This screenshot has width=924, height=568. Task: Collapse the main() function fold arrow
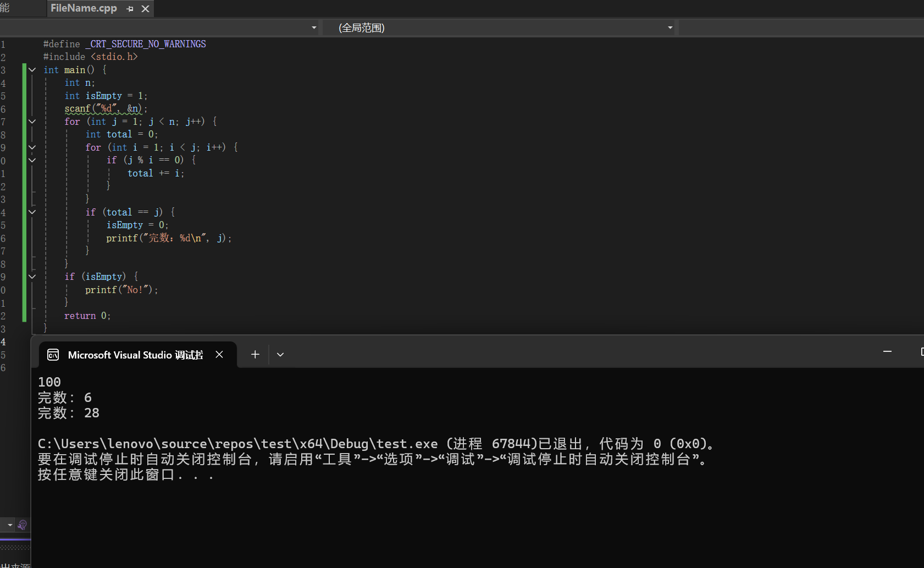click(x=32, y=70)
